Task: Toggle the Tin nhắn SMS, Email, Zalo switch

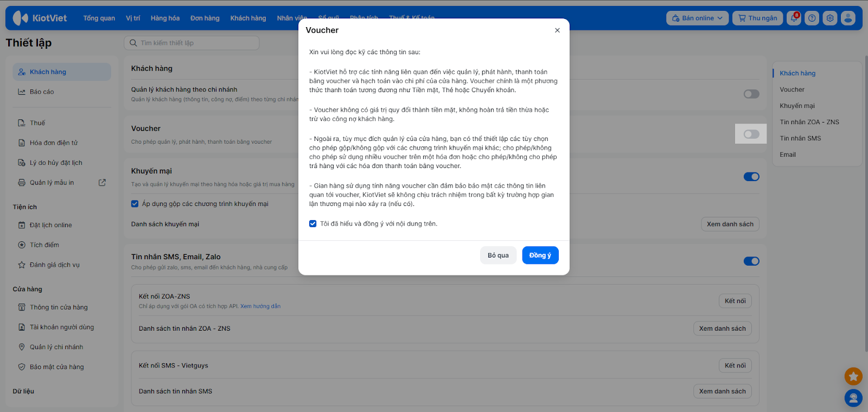Action: pos(751,261)
